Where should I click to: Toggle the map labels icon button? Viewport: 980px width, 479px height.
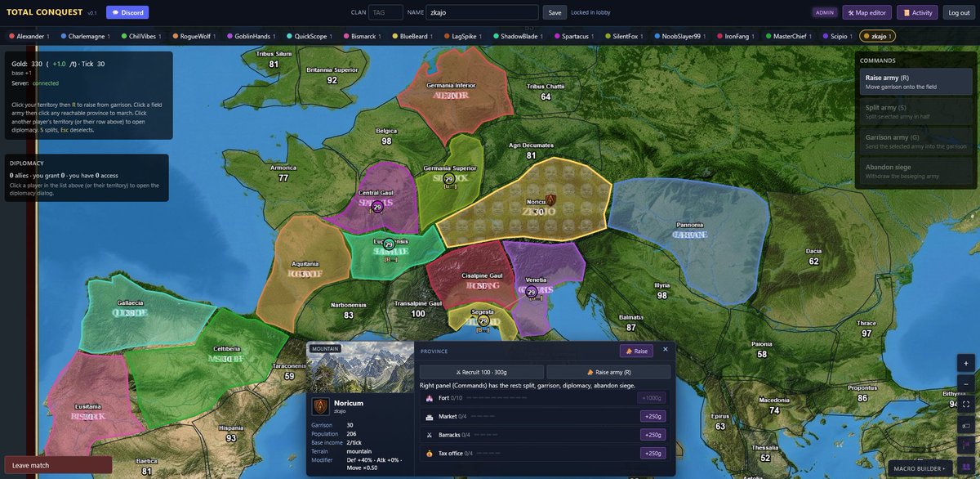[966, 425]
